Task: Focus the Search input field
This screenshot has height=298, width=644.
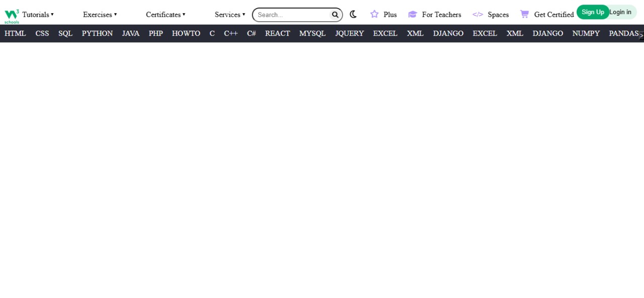Action: pyautogui.click(x=292, y=15)
